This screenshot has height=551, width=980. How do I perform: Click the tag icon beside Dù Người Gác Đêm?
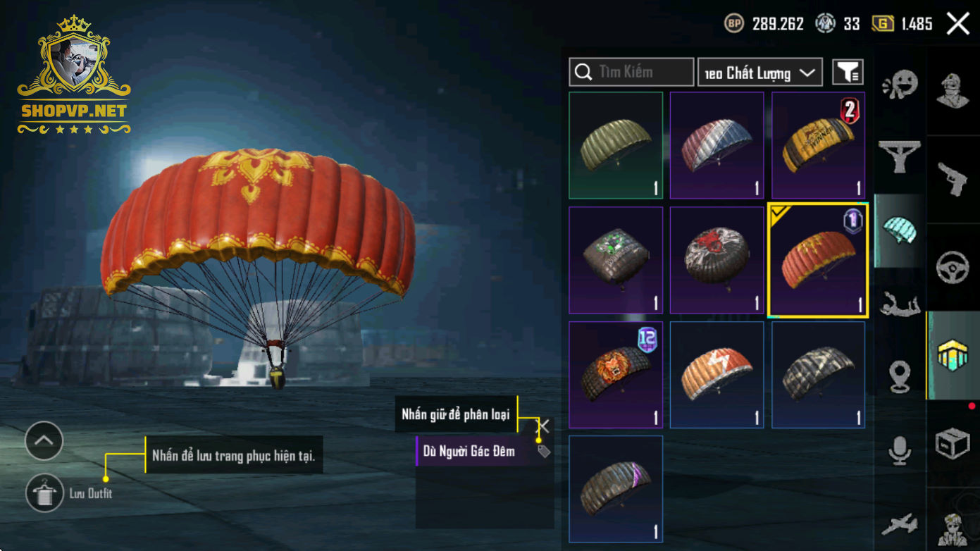coord(544,451)
